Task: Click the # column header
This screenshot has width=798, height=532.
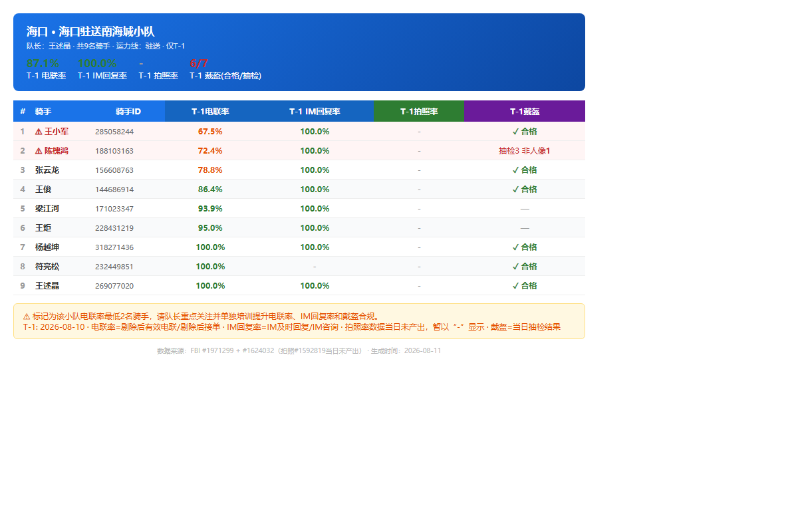Action: pyautogui.click(x=23, y=111)
